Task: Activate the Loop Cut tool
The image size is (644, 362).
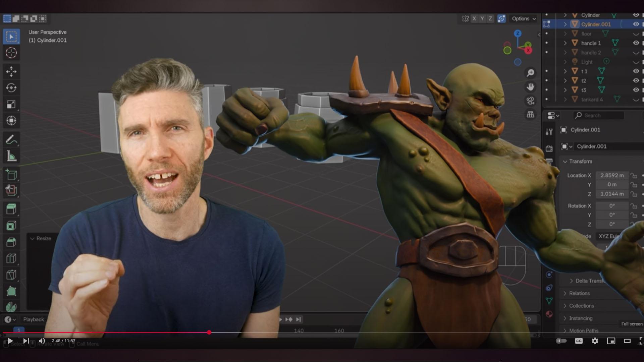Action: [x=11, y=258]
